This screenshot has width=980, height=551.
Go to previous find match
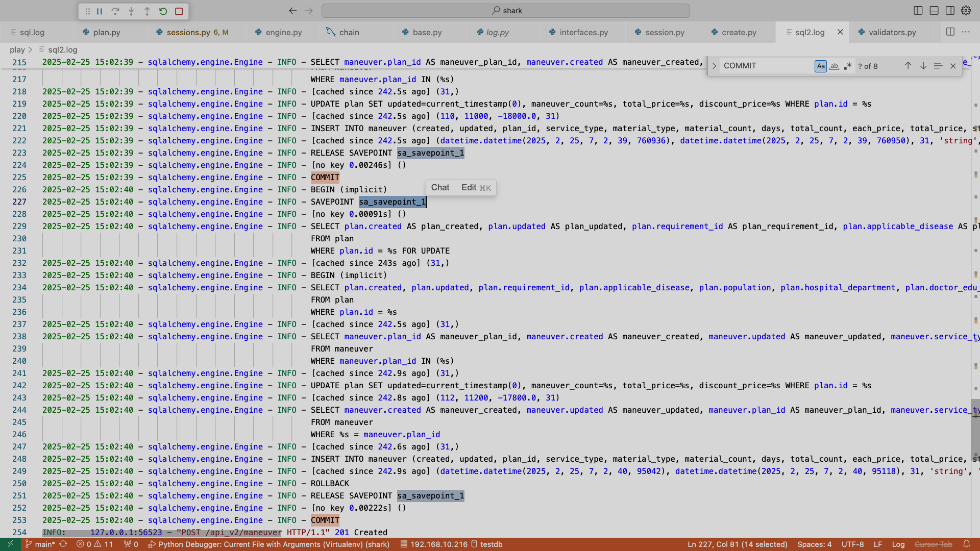(908, 66)
